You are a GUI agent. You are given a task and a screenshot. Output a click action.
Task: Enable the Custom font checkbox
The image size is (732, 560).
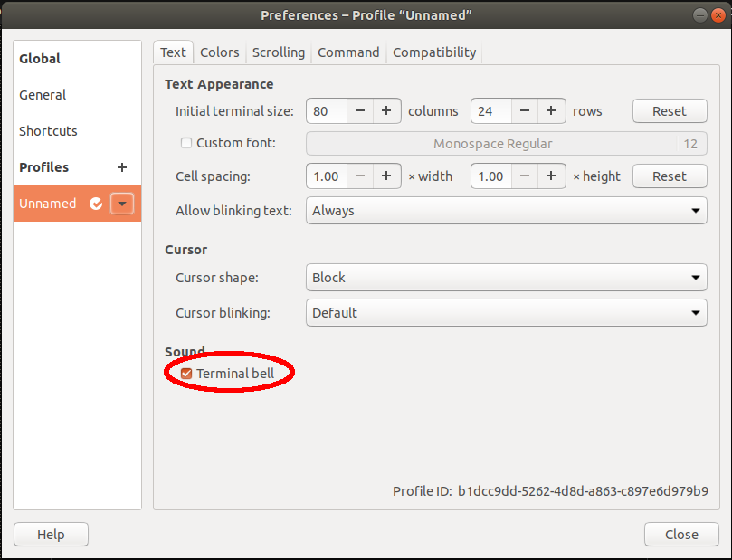coord(186,143)
